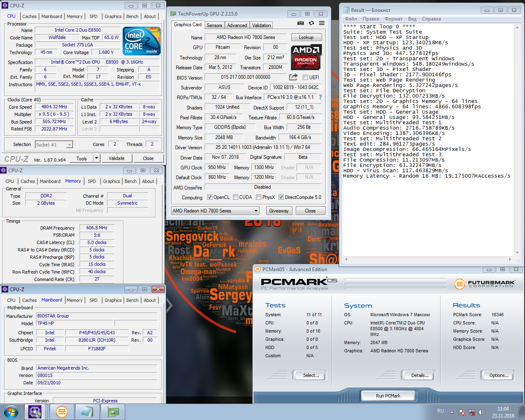This screenshot has height=420, width=525.
Task: Click the PCMark05 title bar orange icon
Action: 258,269
